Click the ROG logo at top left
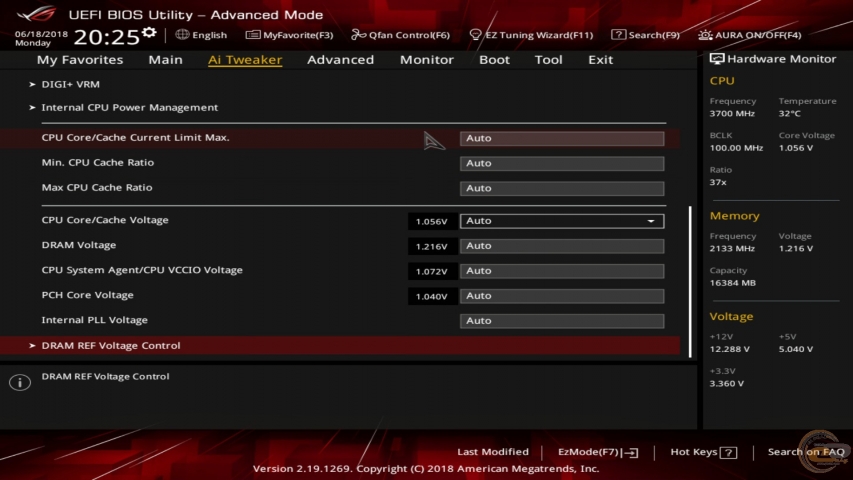The width and height of the screenshot is (853, 480). point(35,14)
